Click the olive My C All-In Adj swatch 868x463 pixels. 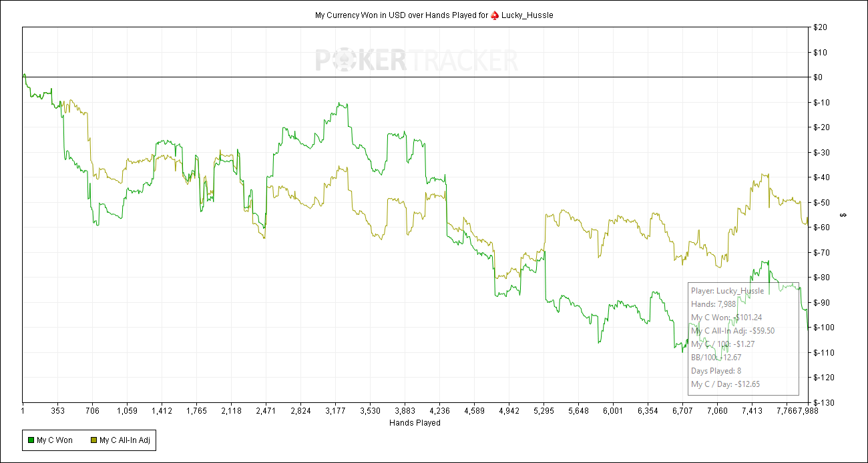coord(93,440)
